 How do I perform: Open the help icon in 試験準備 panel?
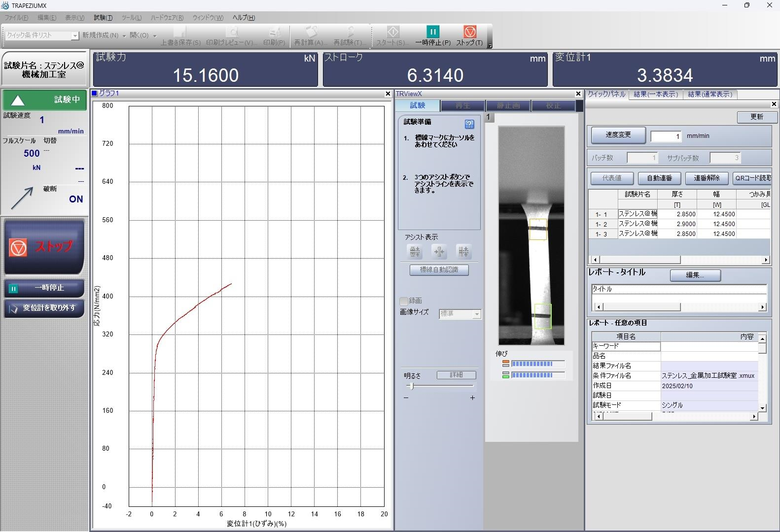[x=469, y=124]
